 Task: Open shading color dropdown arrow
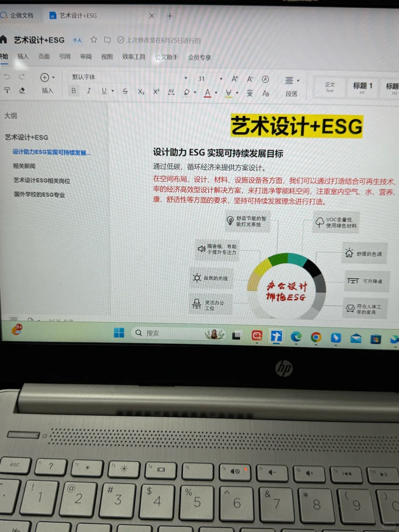pos(195,93)
